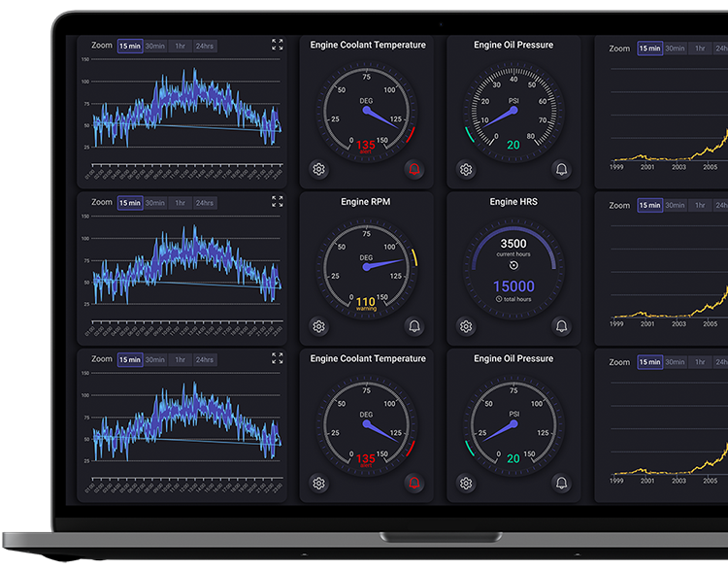
Task: Expand bottom-left chart to fullscreen
Action: coord(278,358)
